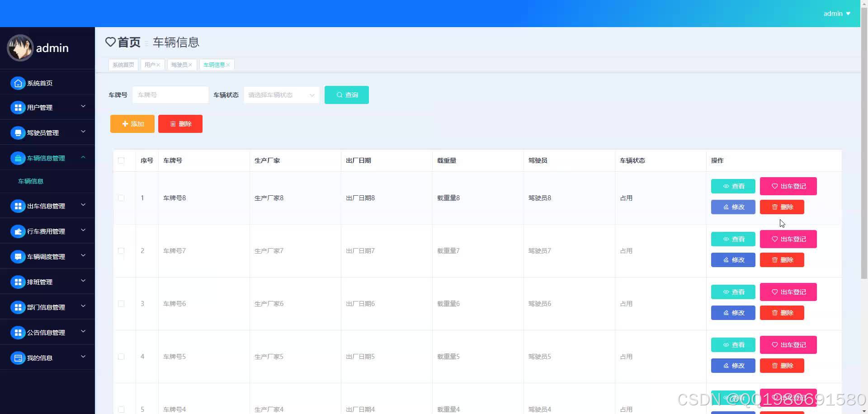
Task: Expand 公告信息管理 menu chevron
Action: pos(83,331)
